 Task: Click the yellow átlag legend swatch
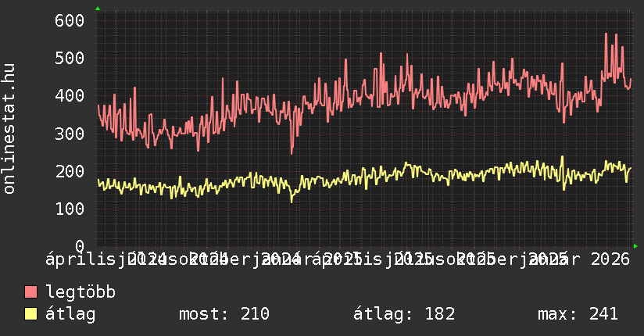[x=31, y=314]
